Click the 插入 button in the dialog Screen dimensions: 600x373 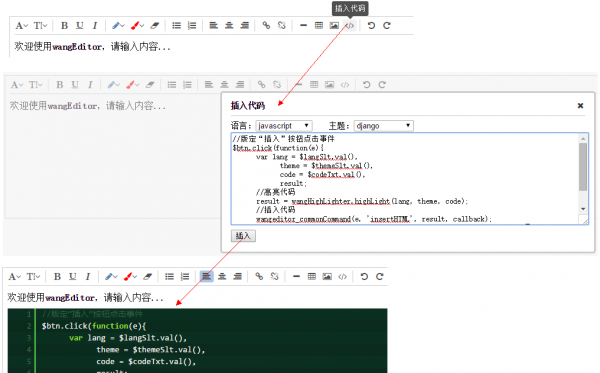243,236
